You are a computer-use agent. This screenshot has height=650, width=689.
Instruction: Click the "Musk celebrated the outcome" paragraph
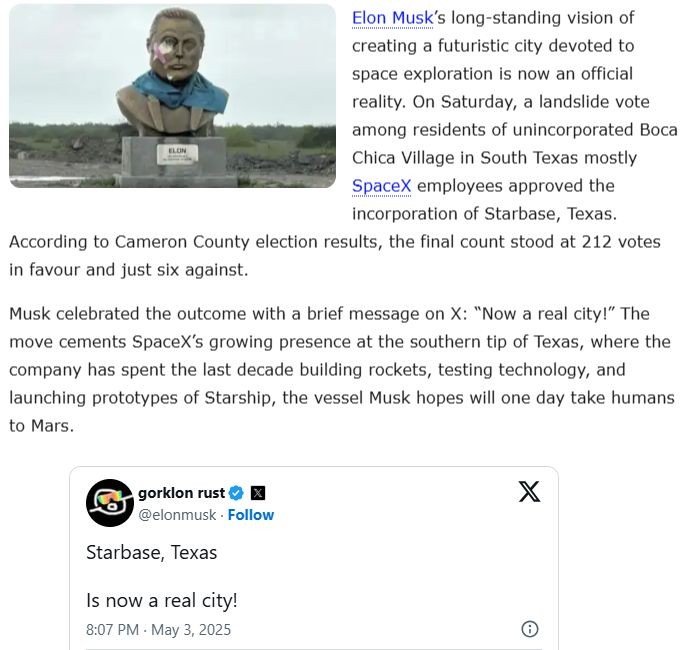342,370
